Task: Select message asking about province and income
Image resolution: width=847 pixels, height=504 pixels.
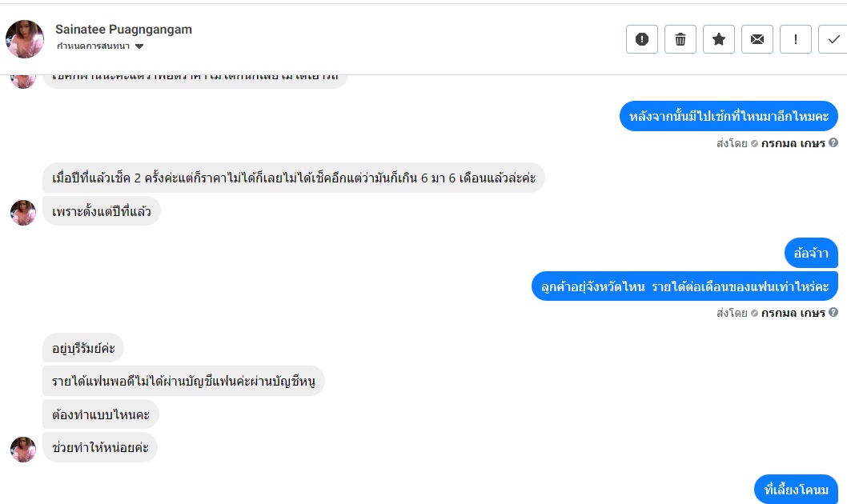Action: tap(684, 286)
